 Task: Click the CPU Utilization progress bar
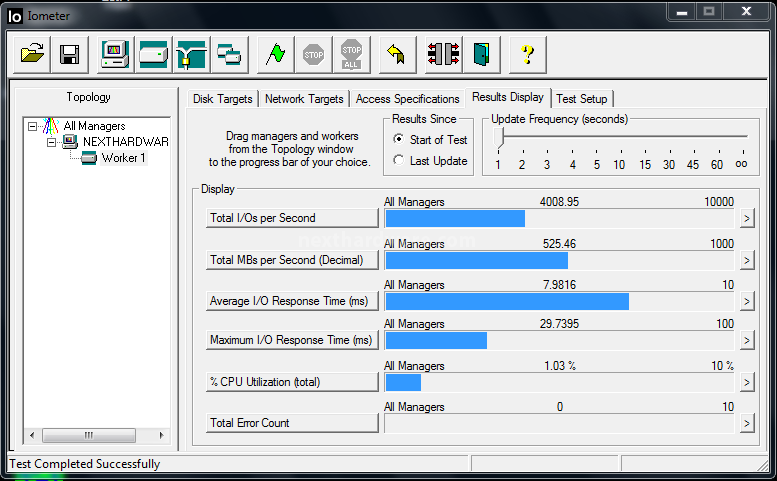pos(559,382)
